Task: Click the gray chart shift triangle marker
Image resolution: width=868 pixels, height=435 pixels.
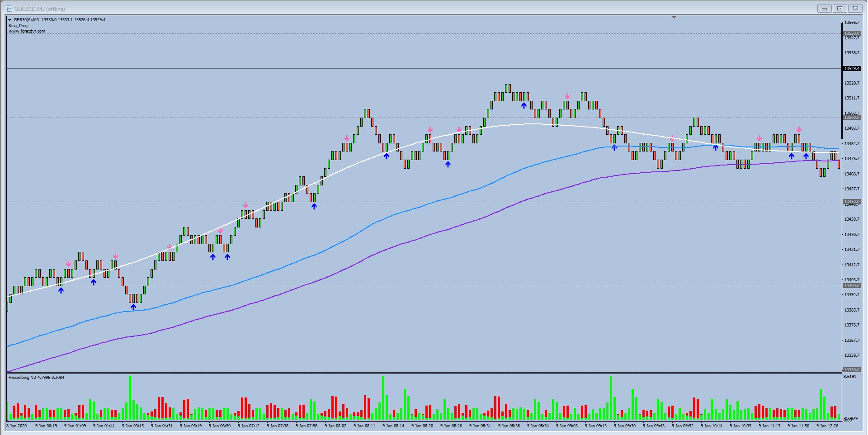Action: click(x=674, y=18)
